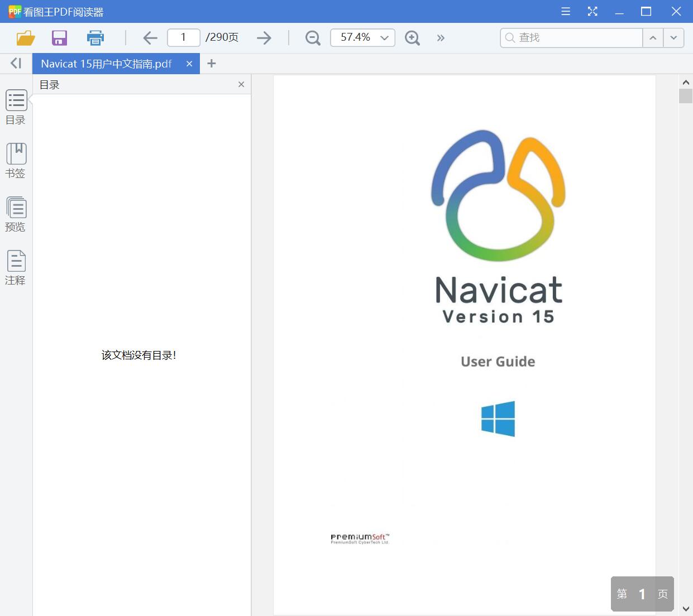
Task: Toggle fullscreen reading mode
Action: point(592,11)
